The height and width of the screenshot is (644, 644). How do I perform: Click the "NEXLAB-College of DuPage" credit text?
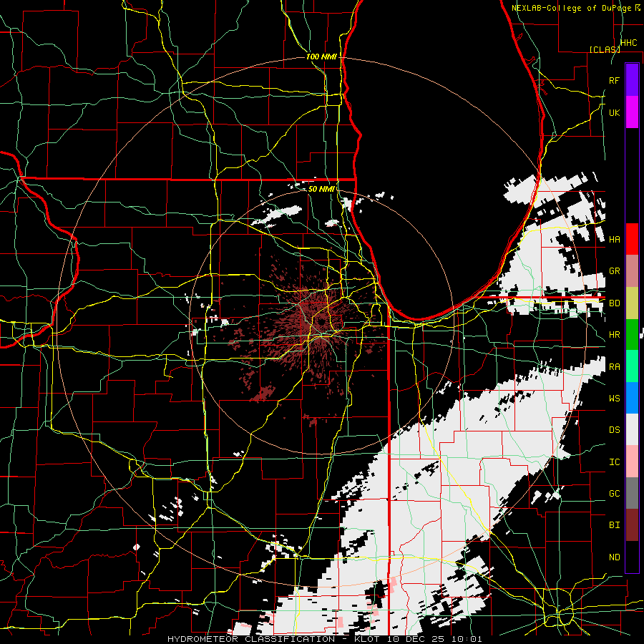[x=572, y=8]
